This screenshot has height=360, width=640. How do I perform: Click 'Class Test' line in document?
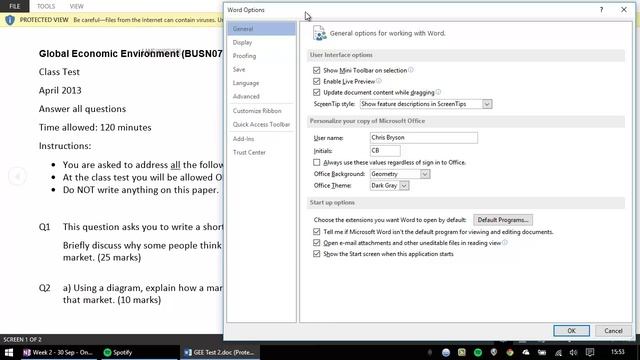[59, 72]
